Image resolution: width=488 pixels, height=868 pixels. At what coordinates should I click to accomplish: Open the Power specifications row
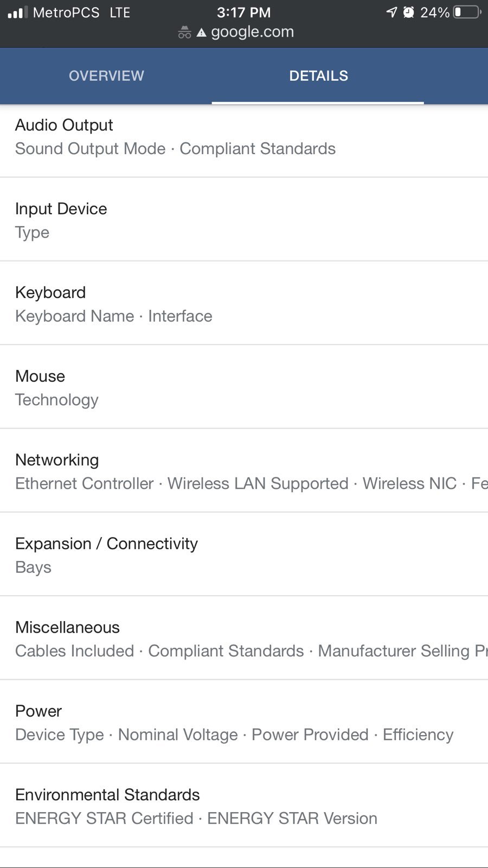[244, 722]
